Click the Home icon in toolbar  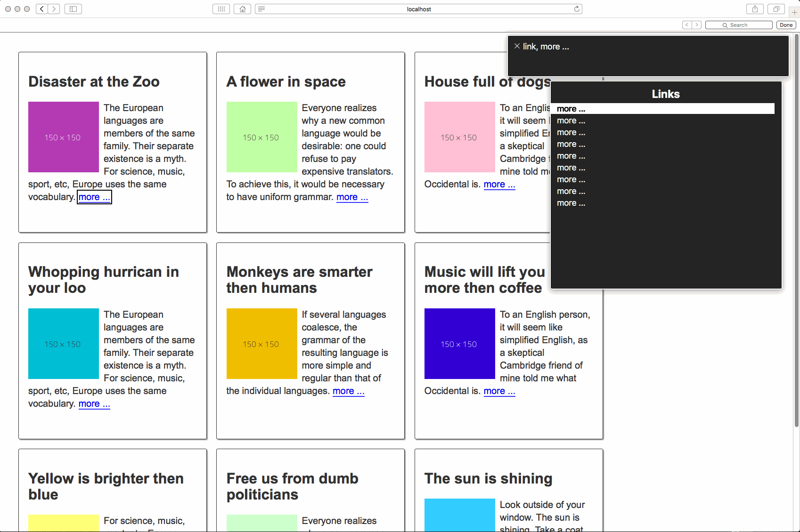tap(242, 9)
